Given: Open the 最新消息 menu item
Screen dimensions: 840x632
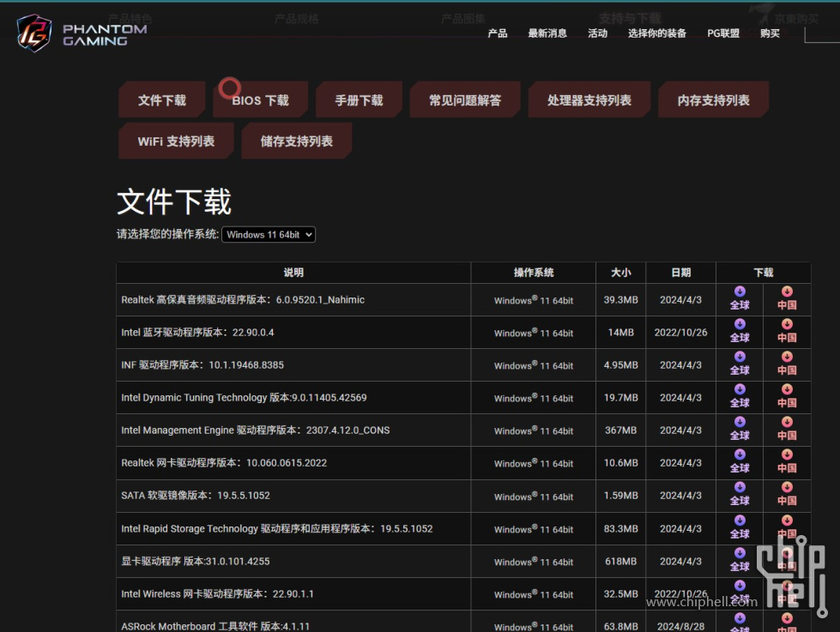Looking at the screenshot, I should (547, 33).
